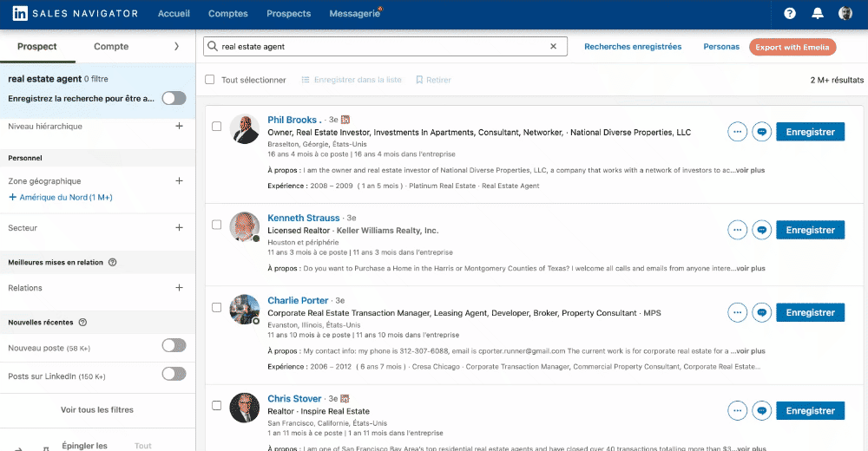Open Chris Stover profile photo
Image resolution: width=868 pixels, height=451 pixels.
point(244,408)
